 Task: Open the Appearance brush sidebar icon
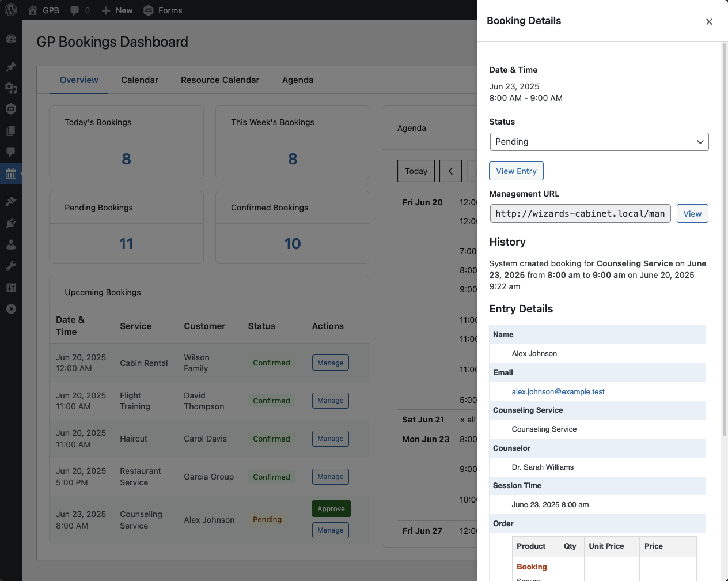11,202
